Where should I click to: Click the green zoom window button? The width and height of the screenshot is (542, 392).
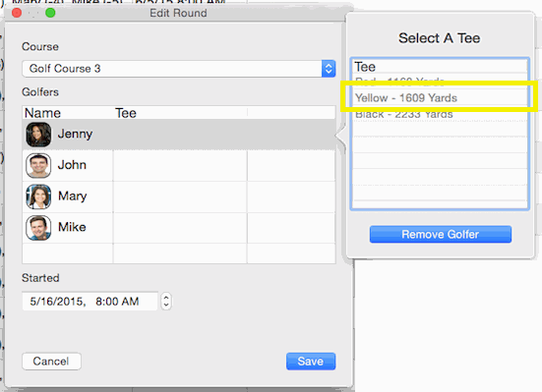50,13
